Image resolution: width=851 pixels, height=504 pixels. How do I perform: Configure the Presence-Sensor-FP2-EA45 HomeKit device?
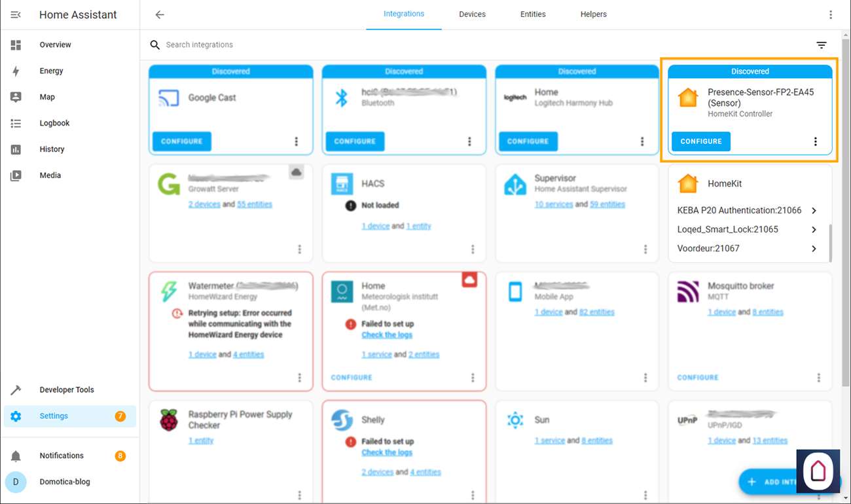pyautogui.click(x=700, y=141)
